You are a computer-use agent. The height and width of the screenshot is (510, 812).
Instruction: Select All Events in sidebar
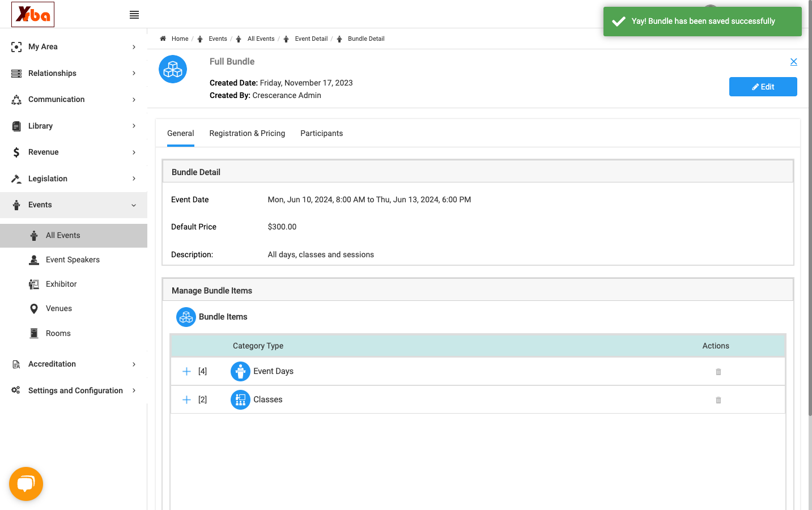(x=74, y=236)
